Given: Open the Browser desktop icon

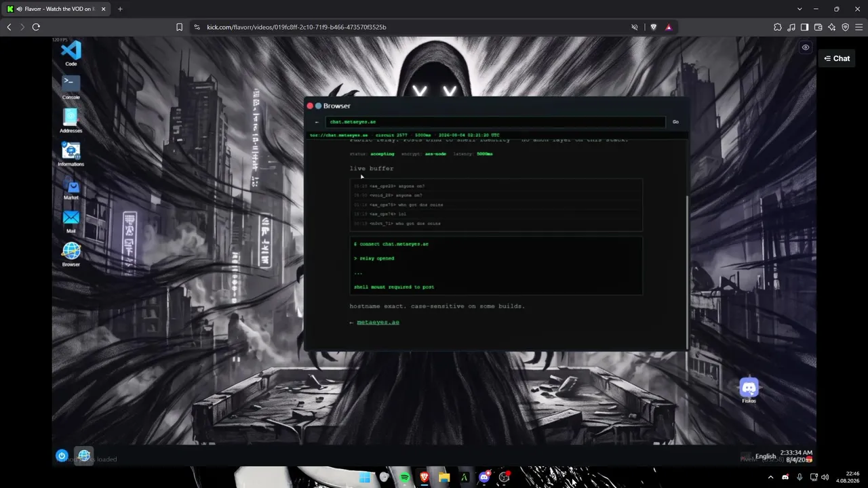Looking at the screenshot, I should pos(71,254).
